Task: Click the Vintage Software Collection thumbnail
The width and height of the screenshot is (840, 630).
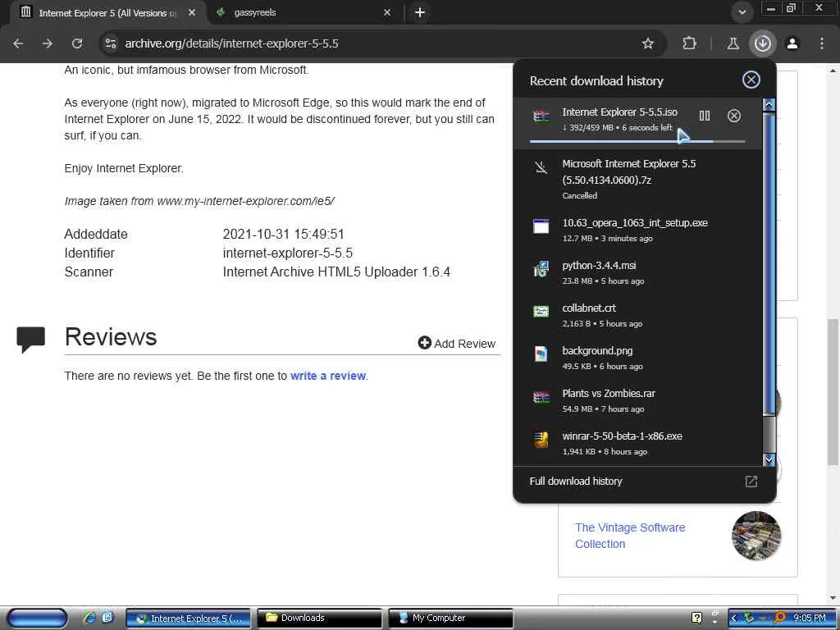Action: [756, 535]
